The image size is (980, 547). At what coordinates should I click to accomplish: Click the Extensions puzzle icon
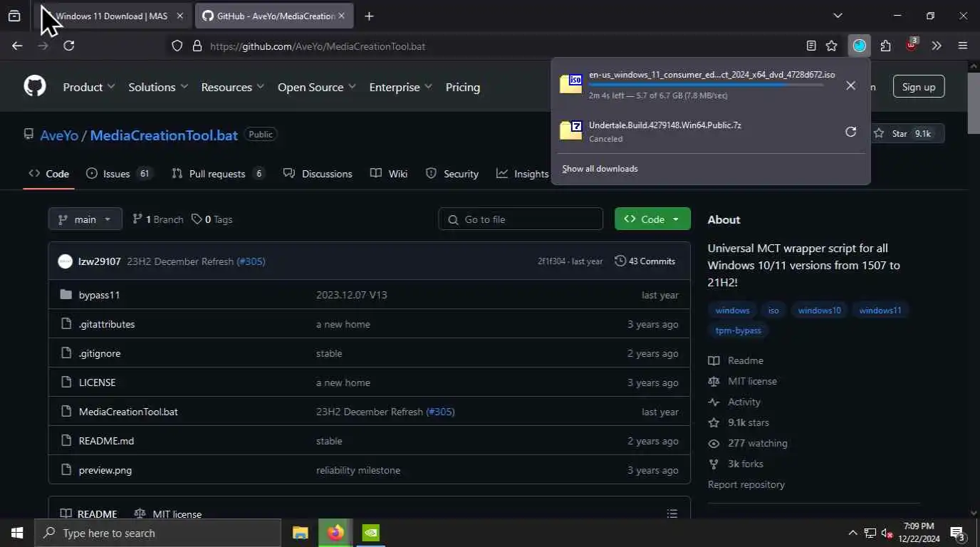pos(885,46)
